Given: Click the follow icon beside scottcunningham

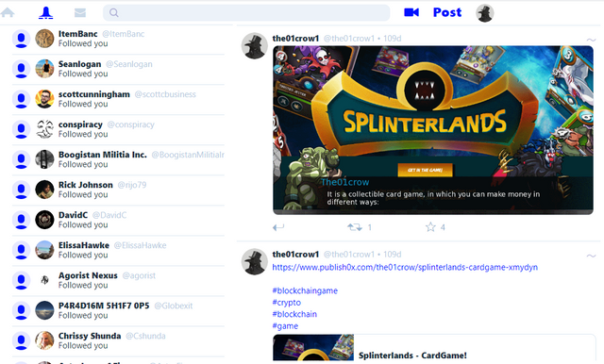Looking at the screenshot, I should 21,99.
